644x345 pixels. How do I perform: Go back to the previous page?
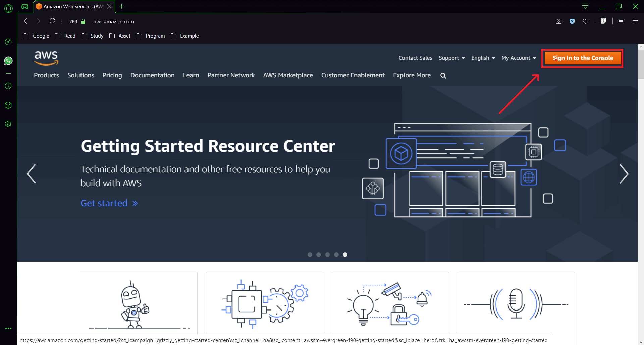25,21
